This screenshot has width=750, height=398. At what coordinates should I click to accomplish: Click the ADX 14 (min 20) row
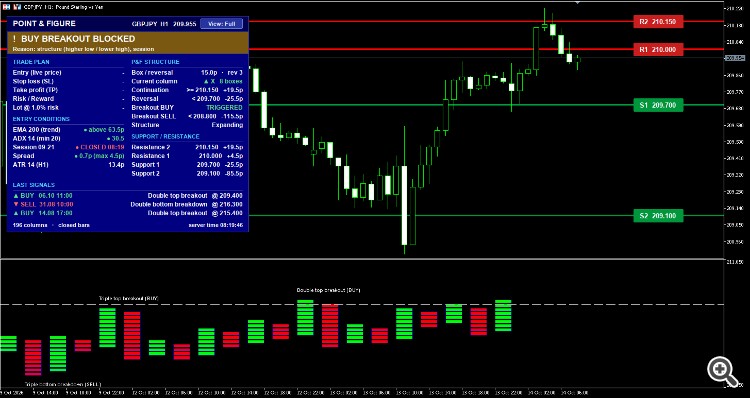pos(68,138)
